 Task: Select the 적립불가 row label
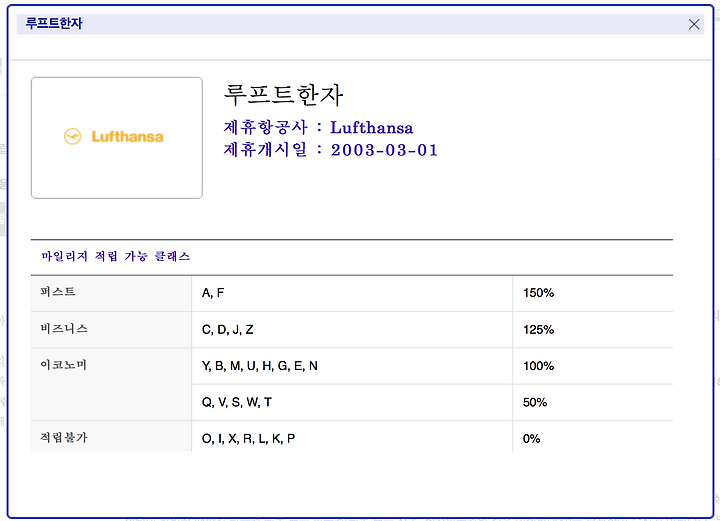click(x=64, y=437)
